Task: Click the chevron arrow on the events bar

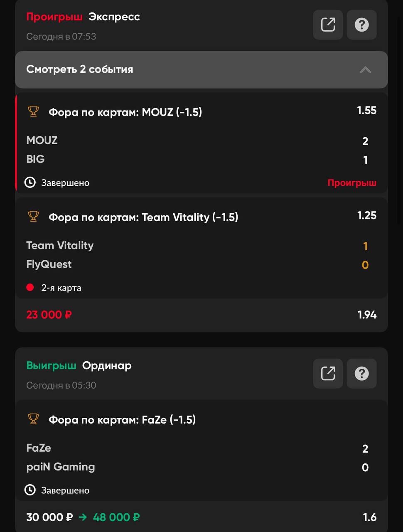Action: (x=365, y=70)
